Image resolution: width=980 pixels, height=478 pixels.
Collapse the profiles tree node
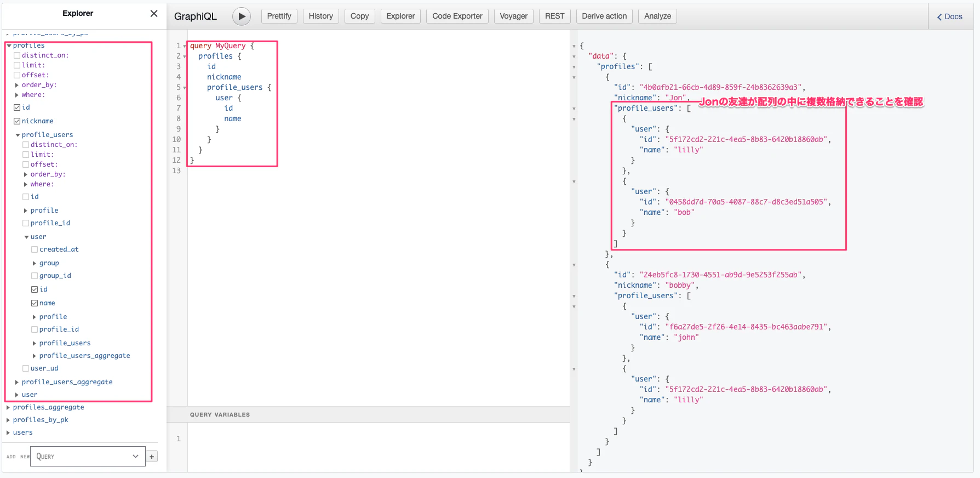9,45
